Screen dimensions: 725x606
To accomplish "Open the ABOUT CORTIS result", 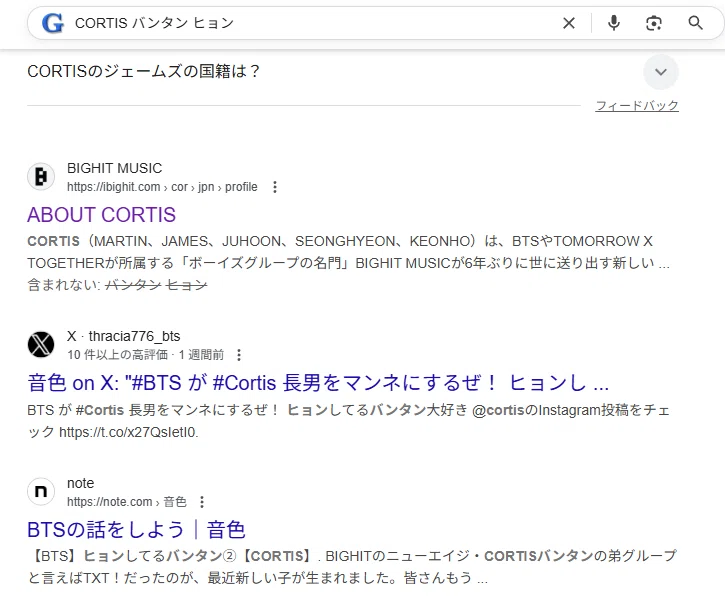I will coord(101,215).
